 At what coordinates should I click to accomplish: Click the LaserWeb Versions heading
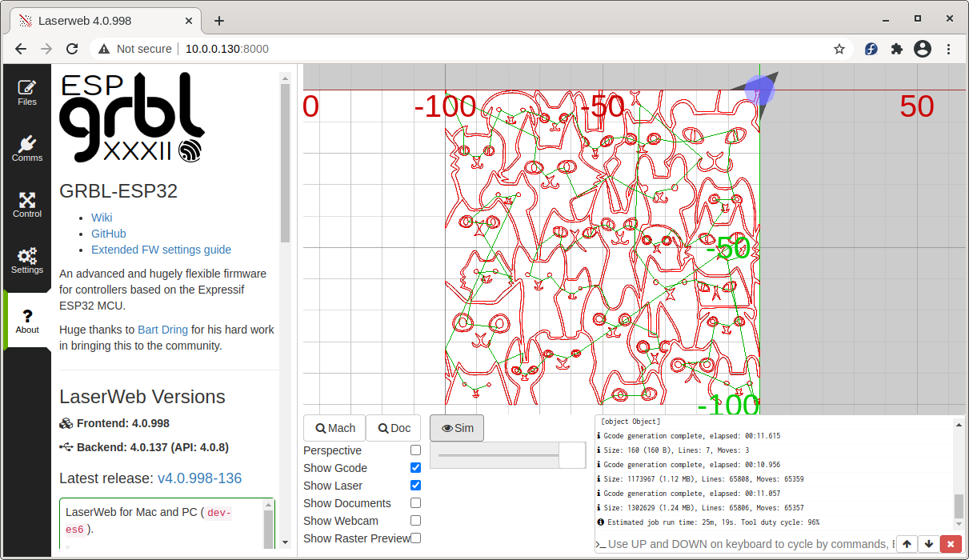pos(142,397)
